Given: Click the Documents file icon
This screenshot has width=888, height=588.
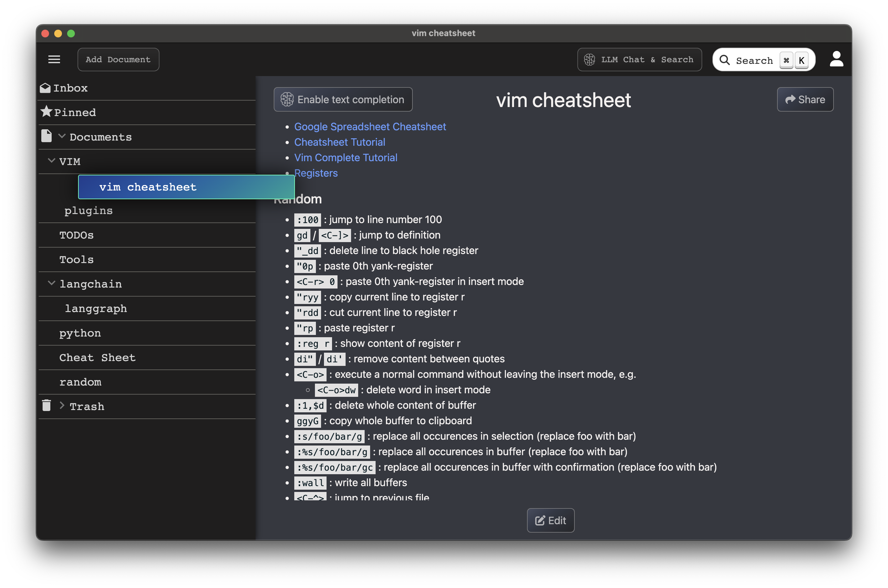Looking at the screenshot, I should click(x=46, y=136).
